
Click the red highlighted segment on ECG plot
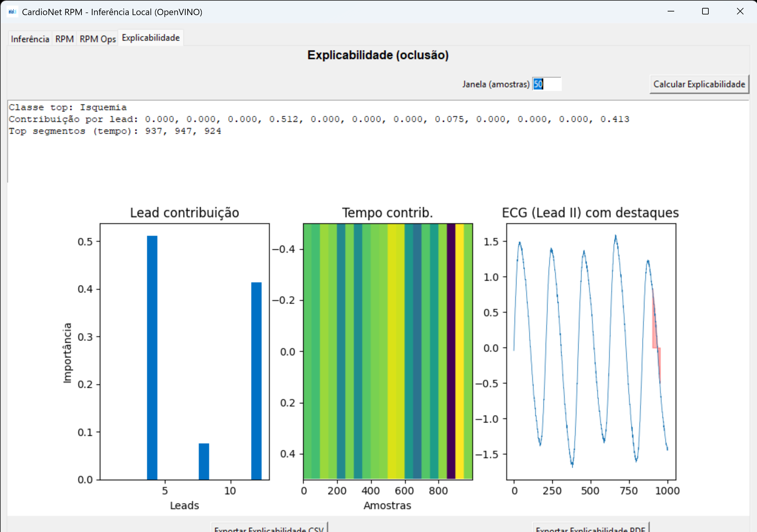tap(654, 330)
